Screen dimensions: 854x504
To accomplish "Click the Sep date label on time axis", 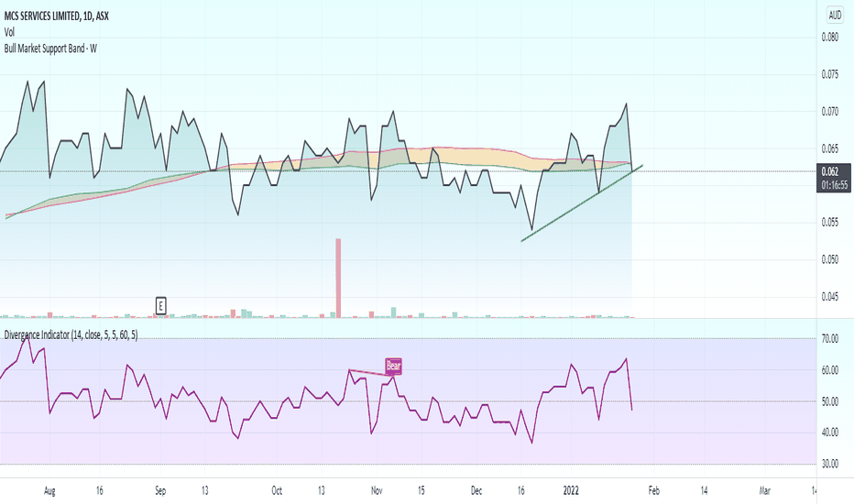I will click(160, 491).
